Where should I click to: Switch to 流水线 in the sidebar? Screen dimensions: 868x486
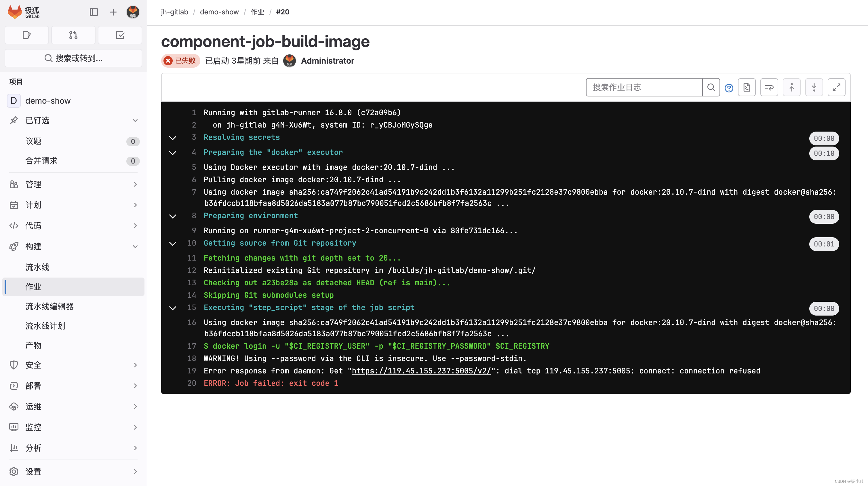click(x=37, y=267)
